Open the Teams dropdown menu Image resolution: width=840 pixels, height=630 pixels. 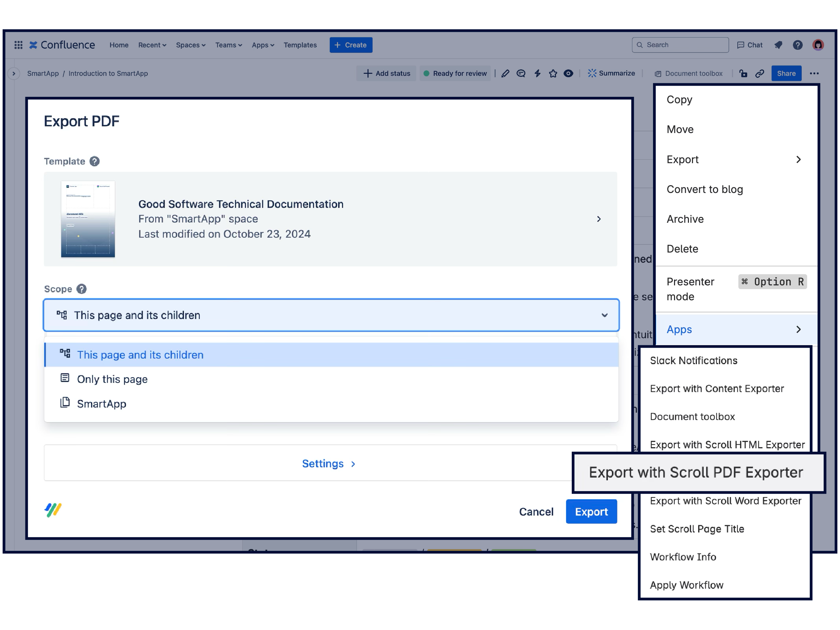[x=229, y=45]
